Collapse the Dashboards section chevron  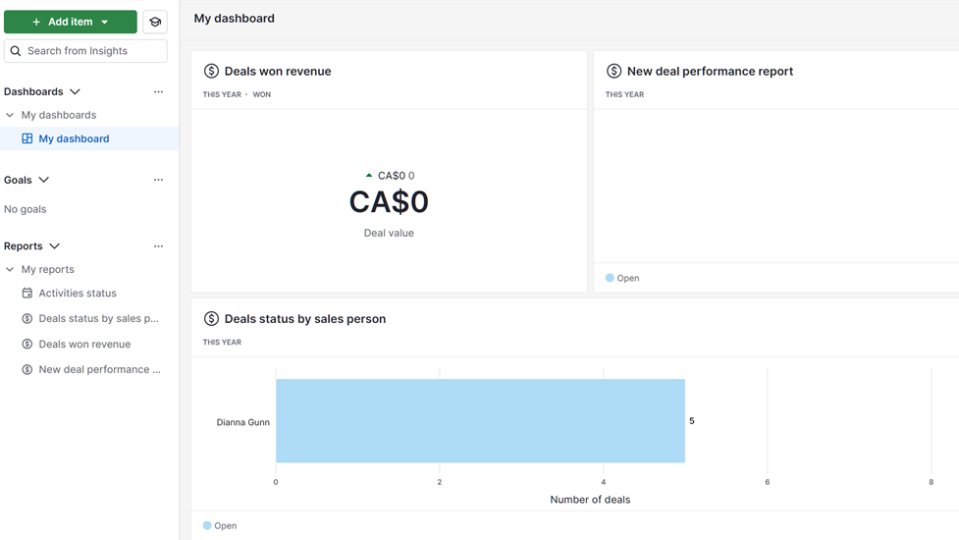point(75,92)
